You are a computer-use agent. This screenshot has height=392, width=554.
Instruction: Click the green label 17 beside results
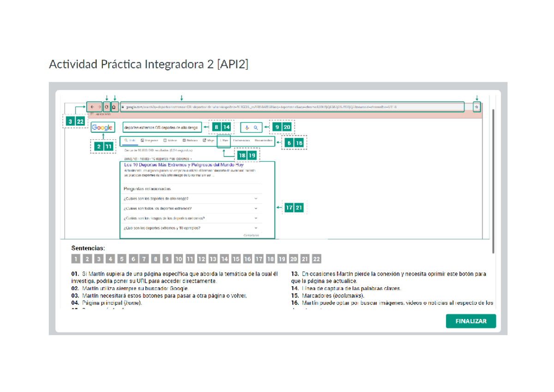pyautogui.click(x=289, y=208)
